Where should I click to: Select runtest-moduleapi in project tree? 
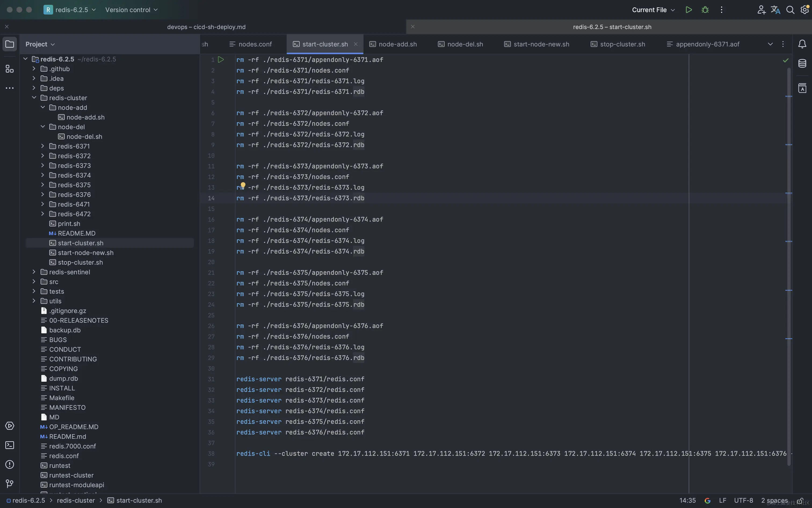coord(77,485)
